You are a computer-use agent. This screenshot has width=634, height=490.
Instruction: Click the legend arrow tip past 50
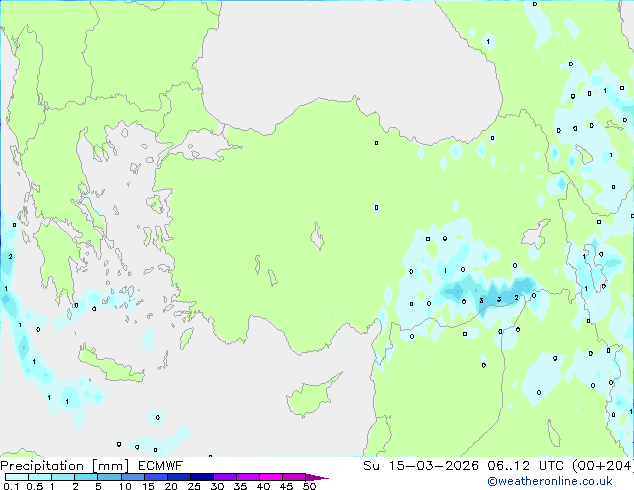point(322,478)
